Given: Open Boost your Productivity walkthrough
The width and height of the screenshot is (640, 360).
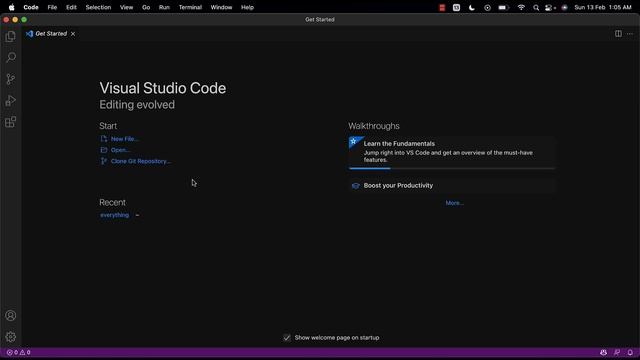Looking at the screenshot, I should 452,185.
